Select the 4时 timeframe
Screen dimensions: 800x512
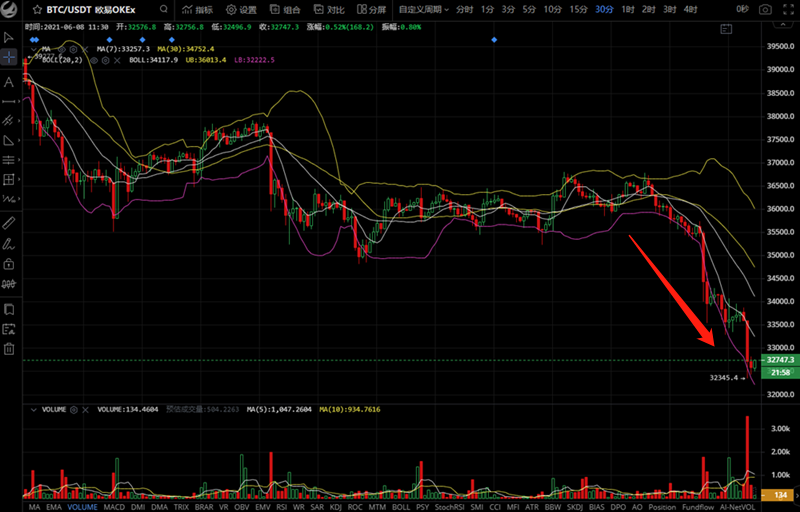pos(691,9)
